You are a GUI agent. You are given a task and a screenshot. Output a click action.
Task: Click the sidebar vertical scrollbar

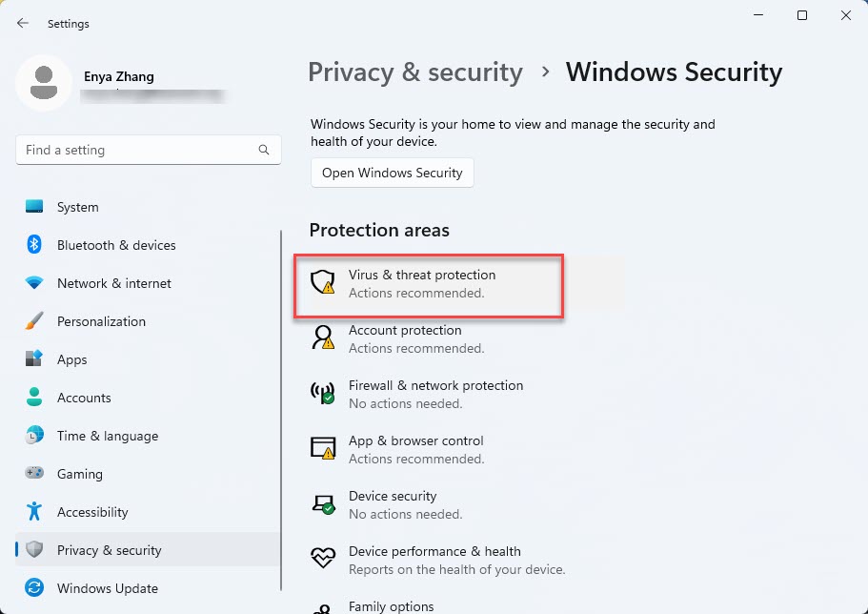281,410
